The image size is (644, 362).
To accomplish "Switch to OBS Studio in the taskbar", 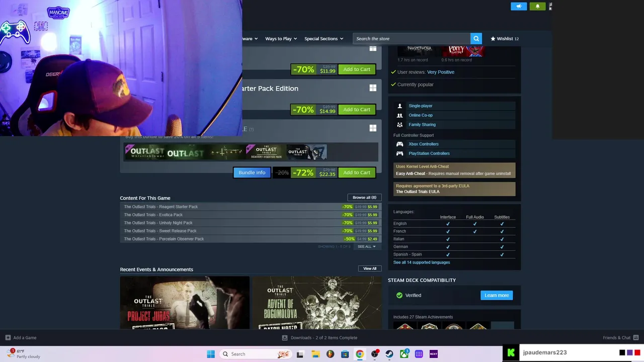I will (374, 354).
